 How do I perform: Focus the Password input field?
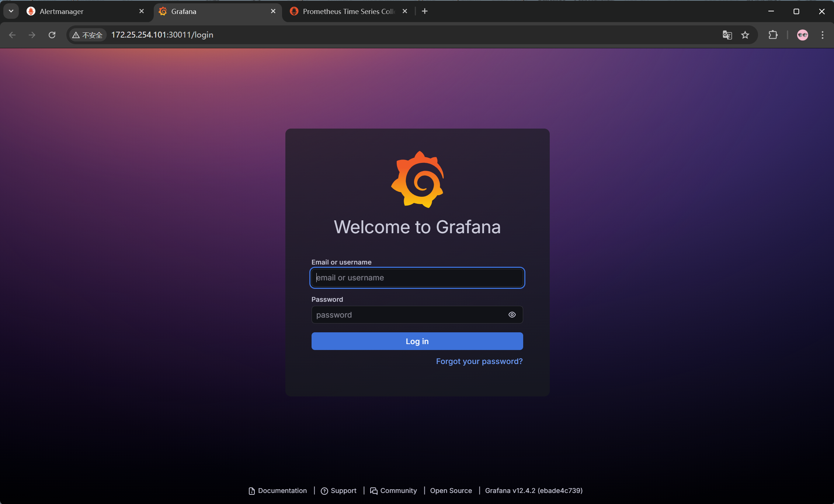tap(417, 315)
